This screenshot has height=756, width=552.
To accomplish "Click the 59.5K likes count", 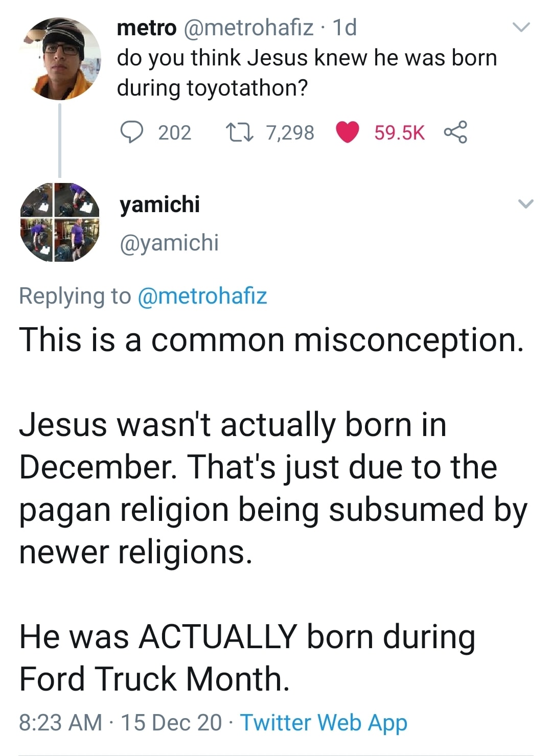I will pyautogui.click(x=399, y=132).
